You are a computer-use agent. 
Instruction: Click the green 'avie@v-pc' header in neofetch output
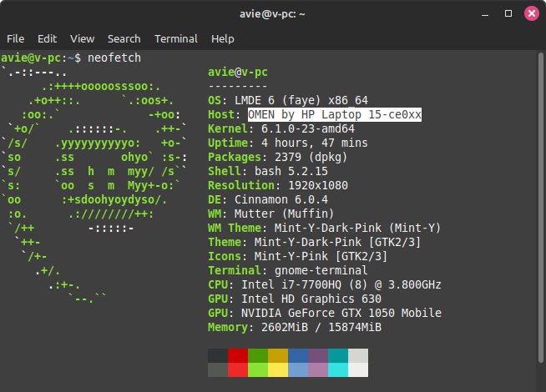(x=238, y=72)
